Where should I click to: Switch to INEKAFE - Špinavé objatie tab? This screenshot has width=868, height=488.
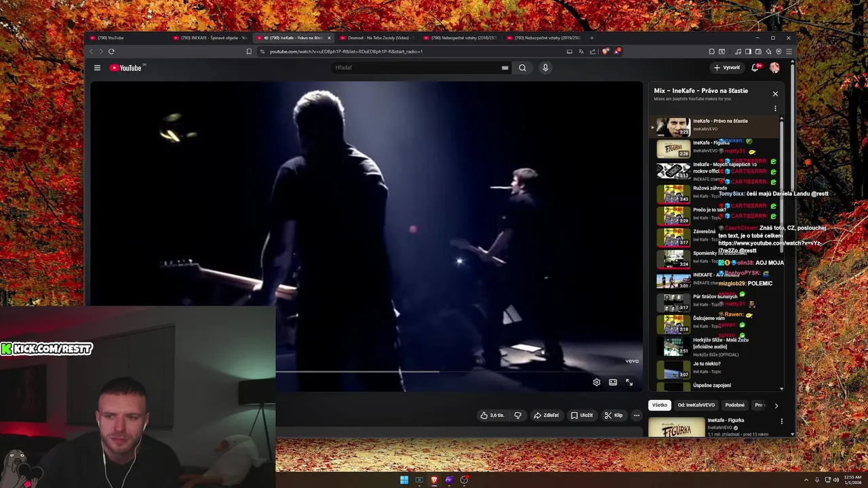(x=210, y=38)
